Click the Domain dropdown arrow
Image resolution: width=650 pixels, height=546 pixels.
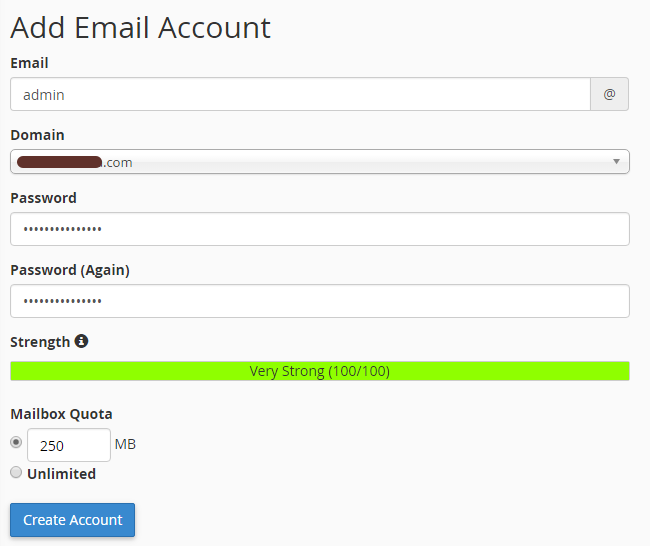[x=616, y=161]
